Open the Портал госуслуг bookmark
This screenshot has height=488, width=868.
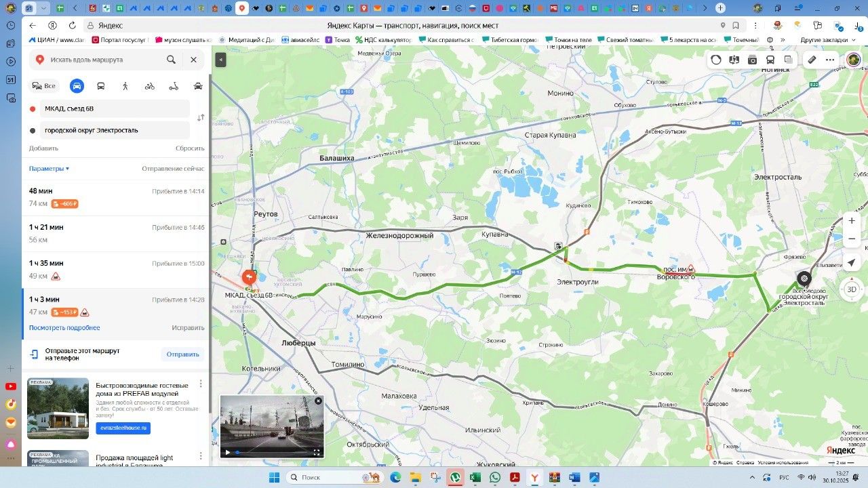(x=119, y=40)
